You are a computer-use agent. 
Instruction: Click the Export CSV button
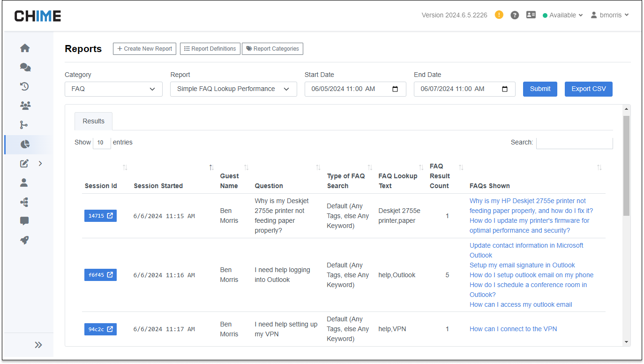coord(589,89)
